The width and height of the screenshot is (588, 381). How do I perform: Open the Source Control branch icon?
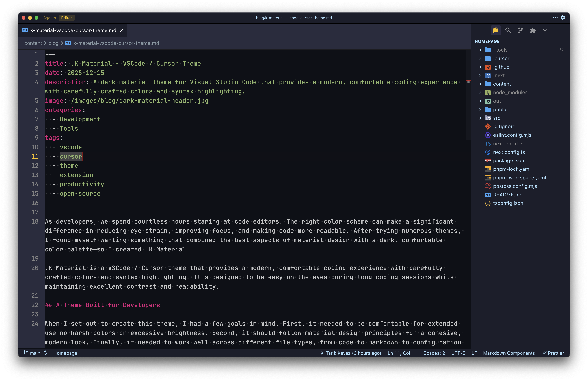[x=520, y=30]
